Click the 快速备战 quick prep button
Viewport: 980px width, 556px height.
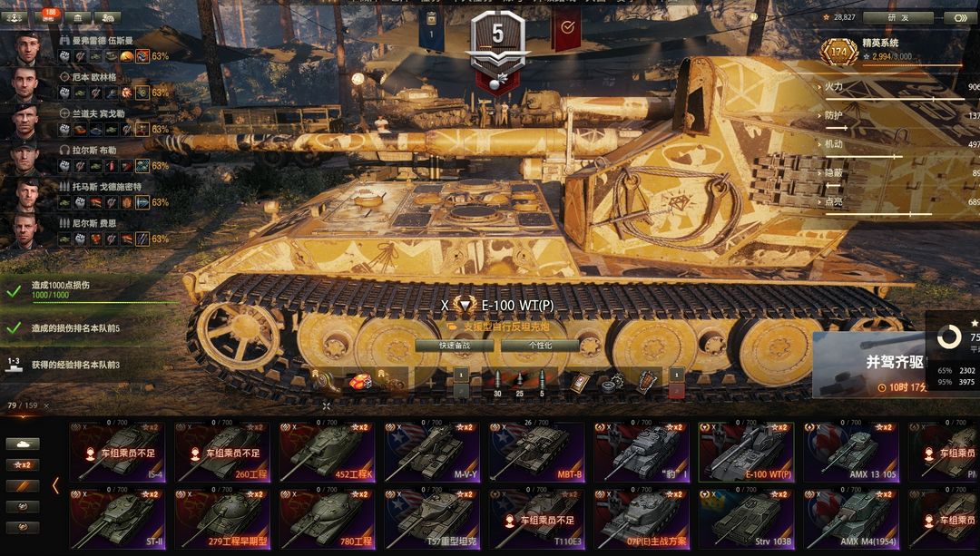pyautogui.click(x=455, y=346)
